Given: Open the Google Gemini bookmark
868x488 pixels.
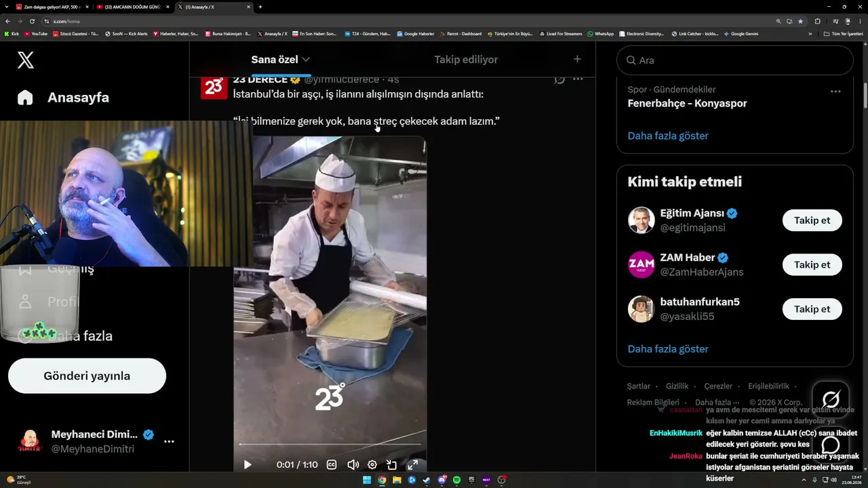Looking at the screenshot, I should coord(741,33).
